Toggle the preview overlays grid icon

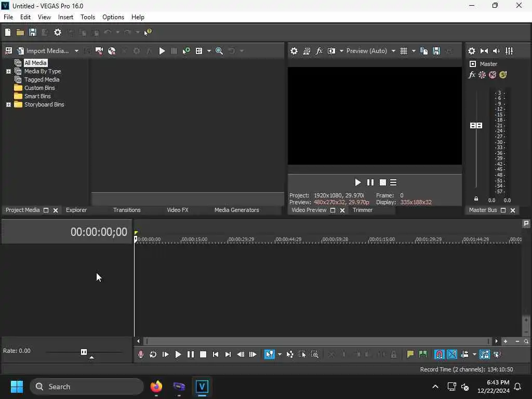[403, 51]
